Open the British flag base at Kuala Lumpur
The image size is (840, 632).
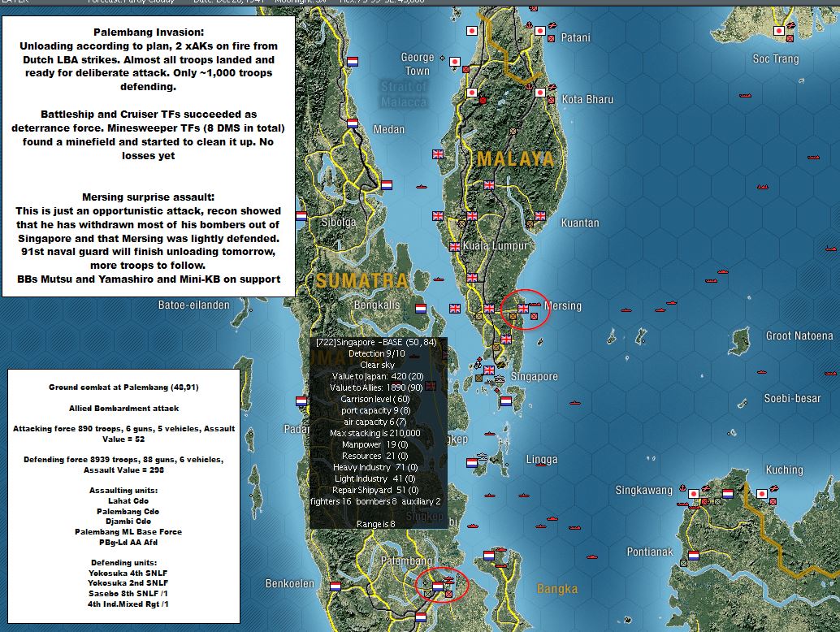pyautogui.click(x=455, y=246)
